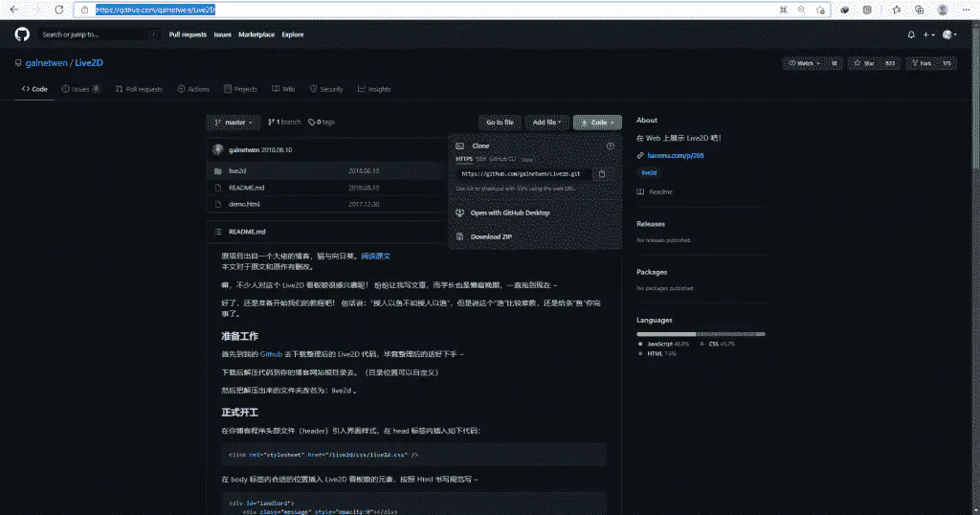Viewport: 980px width, 515px height.
Task: Select the HTTPS clone tab
Action: click(x=464, y=159)
